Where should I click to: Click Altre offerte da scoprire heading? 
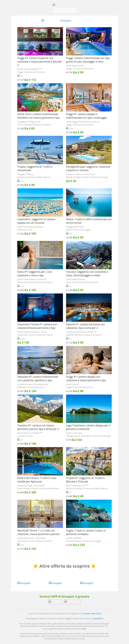64,566
